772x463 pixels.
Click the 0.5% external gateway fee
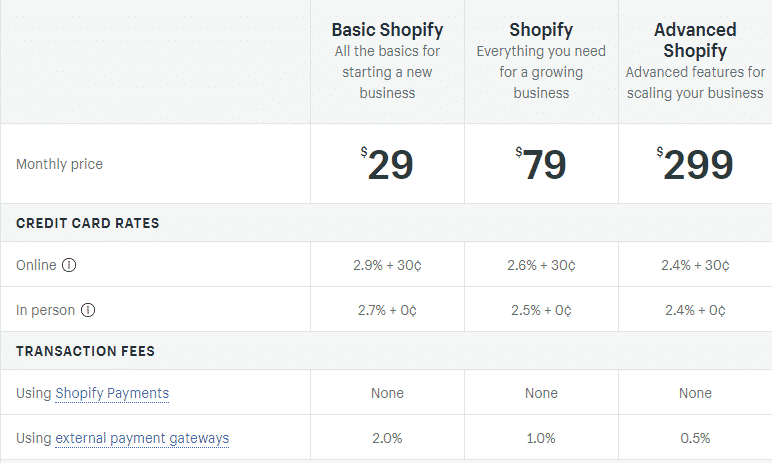695,438
